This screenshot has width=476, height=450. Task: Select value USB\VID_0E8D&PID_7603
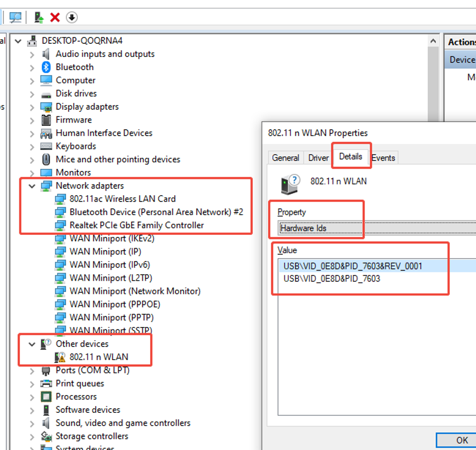tap(332, 279)
